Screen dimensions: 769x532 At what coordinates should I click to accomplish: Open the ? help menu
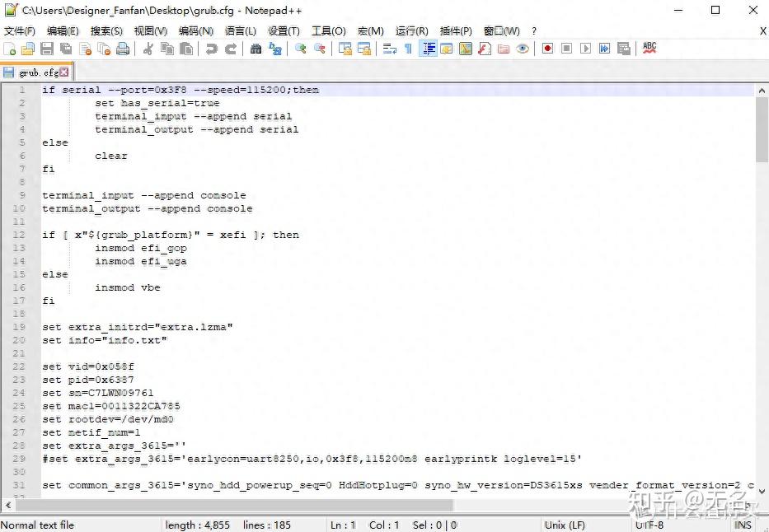[534, 30]
